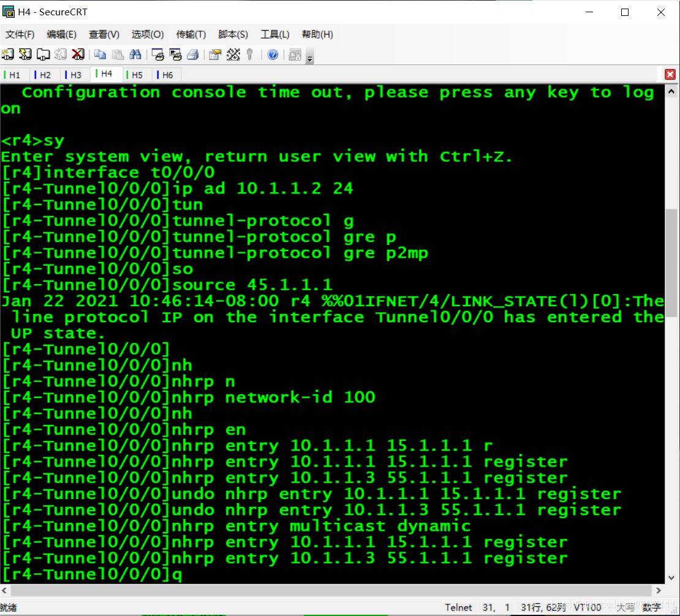Image resolution: width=680 pixels, height=616 pixels.
Task: Click the Print Selection toolbar icon
Action: coord(175,54)
